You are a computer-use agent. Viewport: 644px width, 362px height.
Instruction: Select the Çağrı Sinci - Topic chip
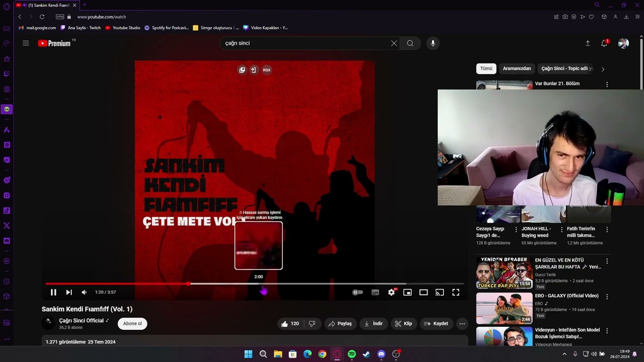[567, 68]
